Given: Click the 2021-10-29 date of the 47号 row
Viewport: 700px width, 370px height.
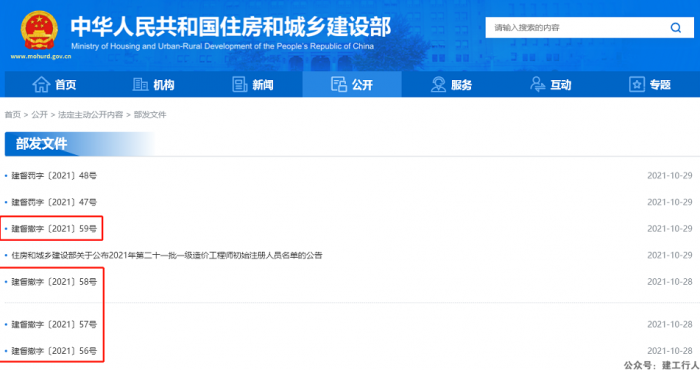Looking at the screenshot, I should point(670,202).
